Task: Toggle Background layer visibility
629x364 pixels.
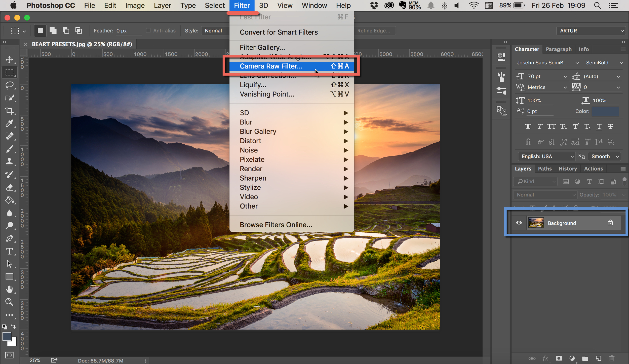Action: [x=519, y=223]
